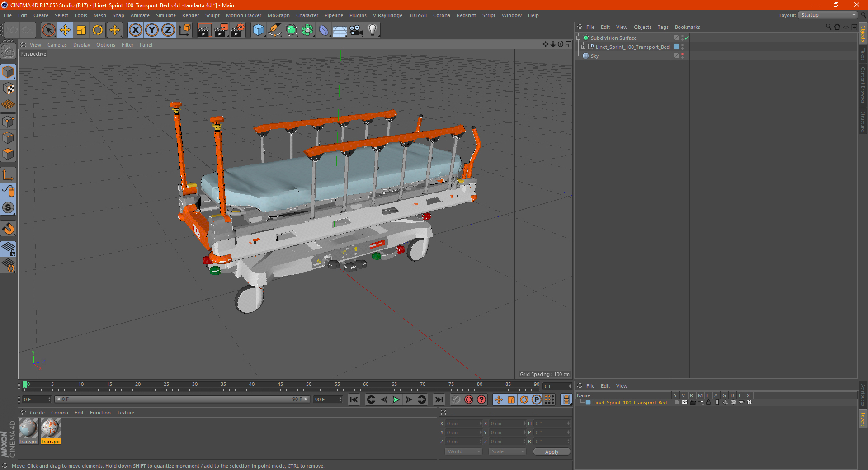
Task: Open the Simulate menu
Action: (166, 15)
